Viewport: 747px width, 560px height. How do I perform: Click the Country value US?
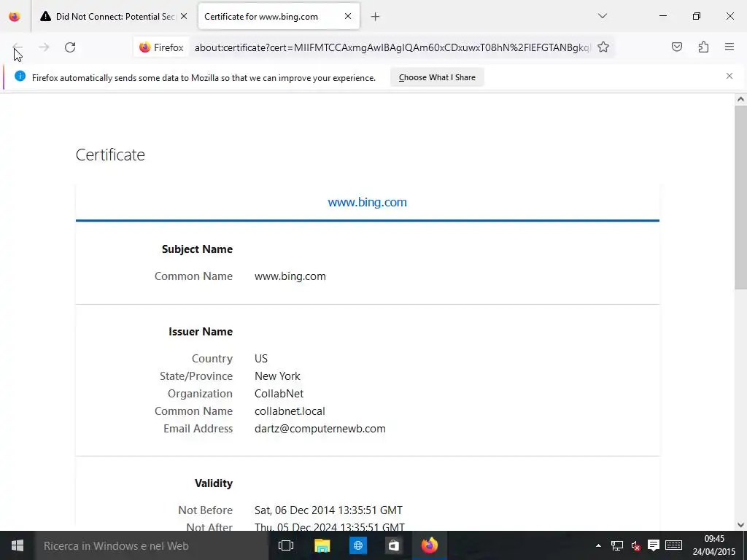(261, 359)
